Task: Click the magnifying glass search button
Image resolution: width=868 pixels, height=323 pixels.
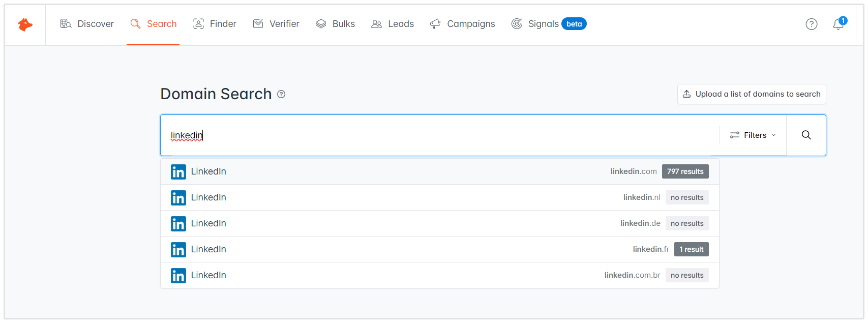Action: coord(806,135)
